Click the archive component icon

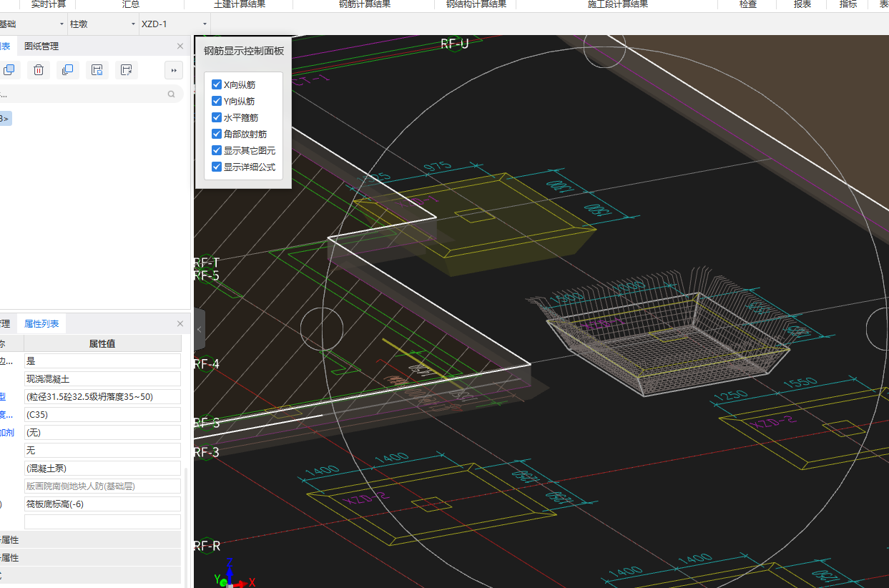[x=97, y=69]
